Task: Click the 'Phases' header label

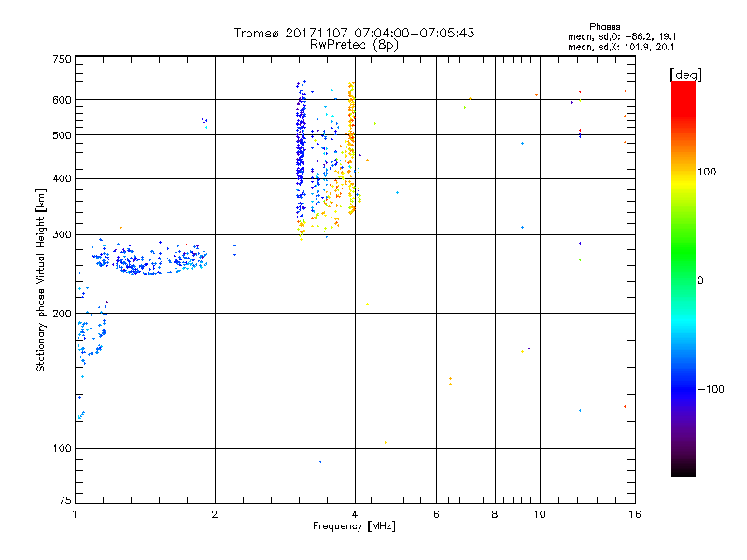Action: 604,27
